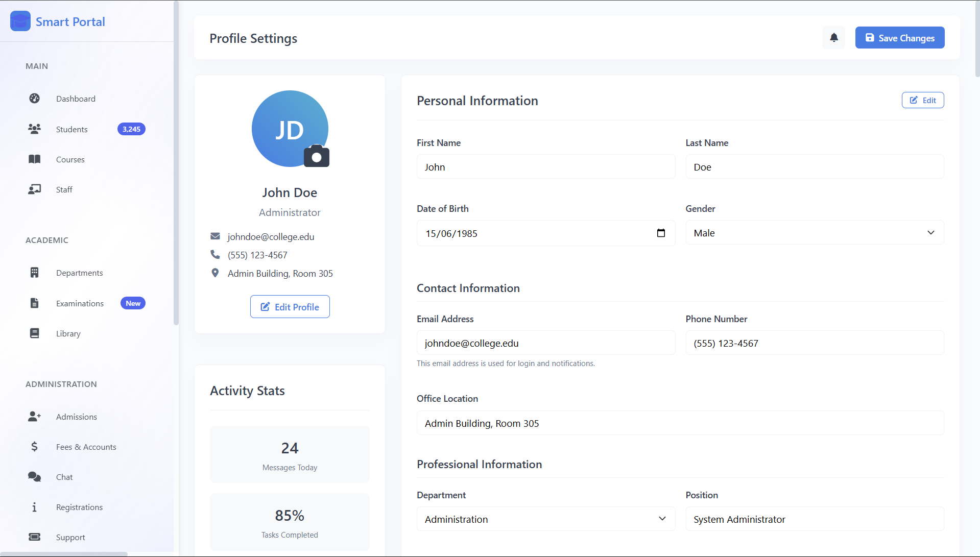Navigate to Admissions page
Image resolution: width=980 pixels, height=557 pixels.
(x=76, y=417)
